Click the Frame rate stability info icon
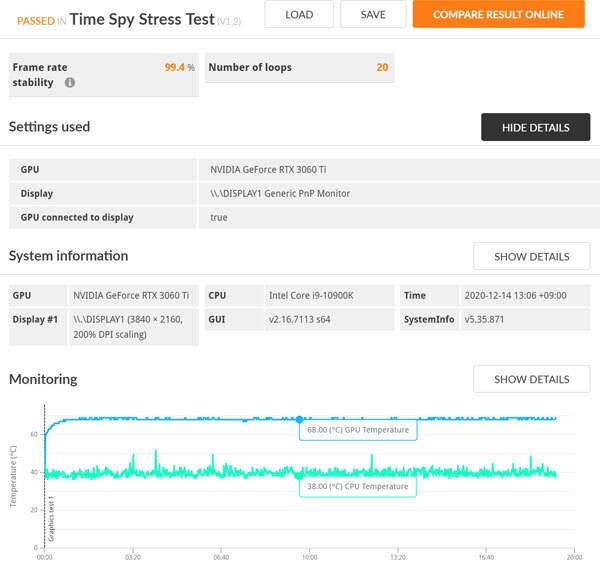 pyautogui.click(x=70, y=83)
